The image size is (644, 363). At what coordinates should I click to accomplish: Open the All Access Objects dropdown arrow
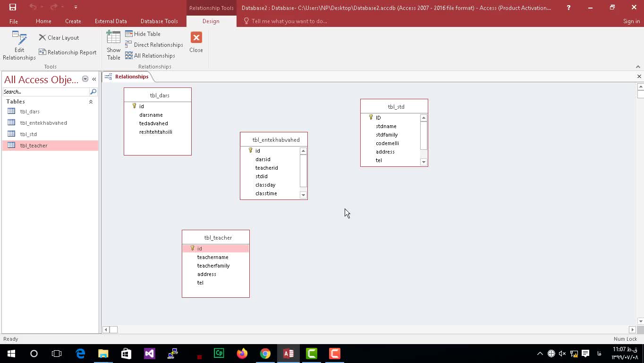[85, 79]
